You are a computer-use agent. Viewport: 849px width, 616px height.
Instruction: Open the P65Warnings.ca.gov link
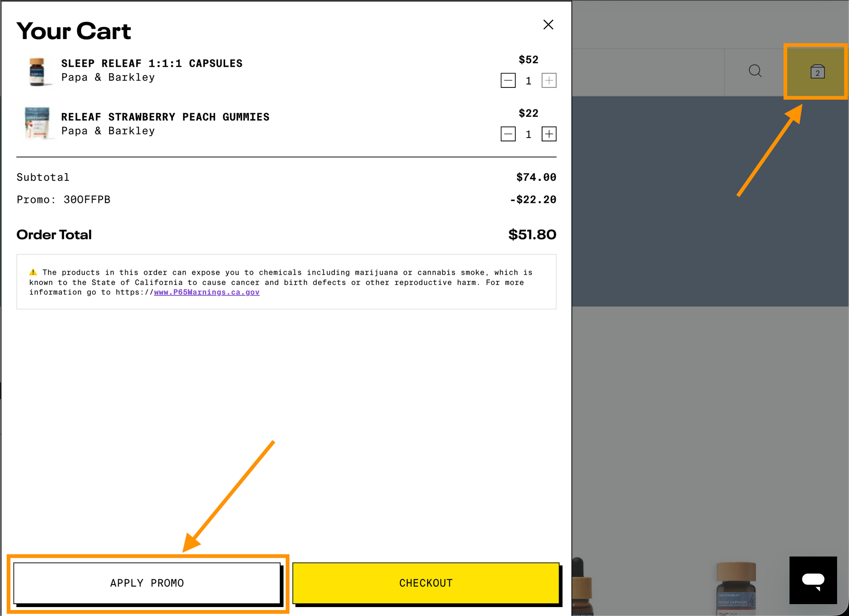(207, 292)
